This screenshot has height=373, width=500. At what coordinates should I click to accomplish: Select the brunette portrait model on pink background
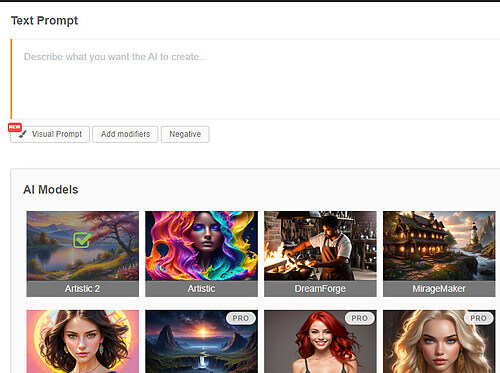[x=83, y=341]
